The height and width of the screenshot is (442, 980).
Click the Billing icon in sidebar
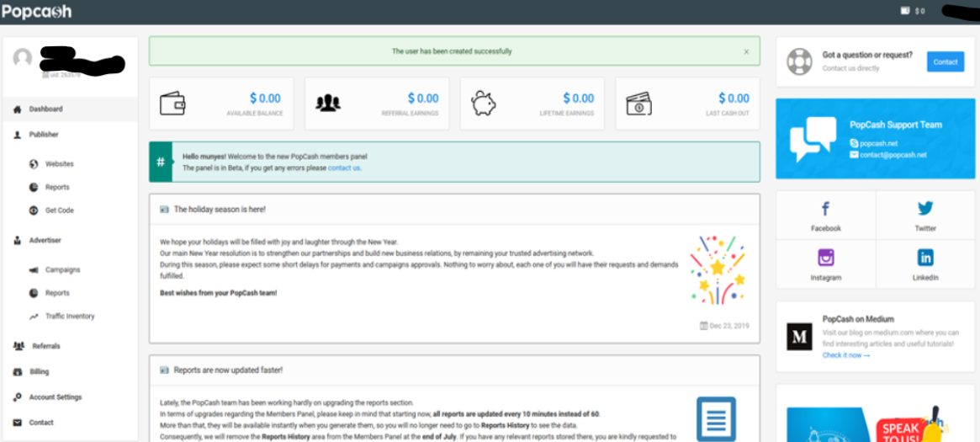tap(18, 371)
